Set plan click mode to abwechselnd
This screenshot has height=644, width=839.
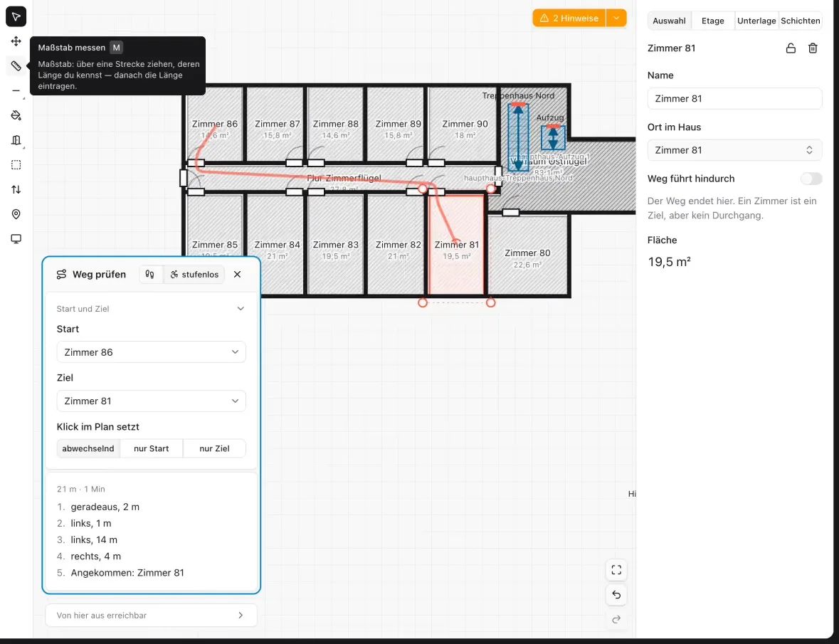[88, 448]
